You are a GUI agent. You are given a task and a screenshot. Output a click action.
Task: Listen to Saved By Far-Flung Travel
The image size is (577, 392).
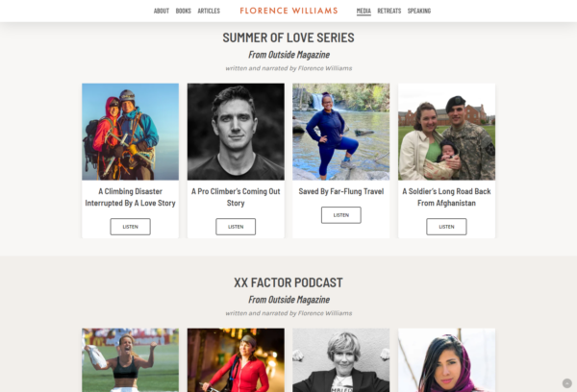point(341,215)
